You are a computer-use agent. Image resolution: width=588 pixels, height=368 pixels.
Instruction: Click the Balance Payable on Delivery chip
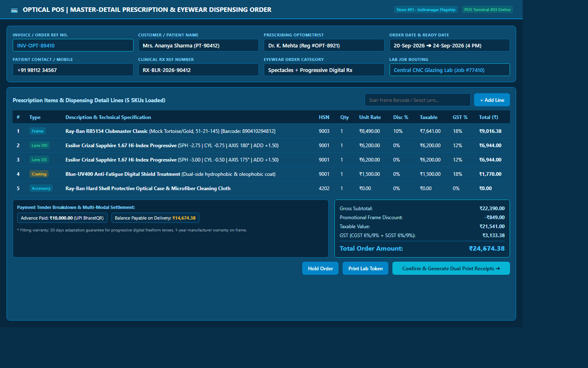155,218
